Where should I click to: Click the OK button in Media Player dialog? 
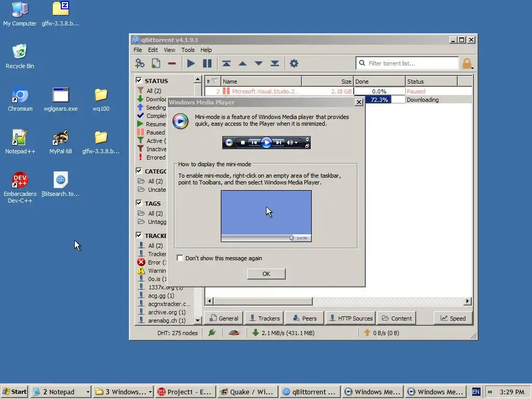(x=267, y=274)
